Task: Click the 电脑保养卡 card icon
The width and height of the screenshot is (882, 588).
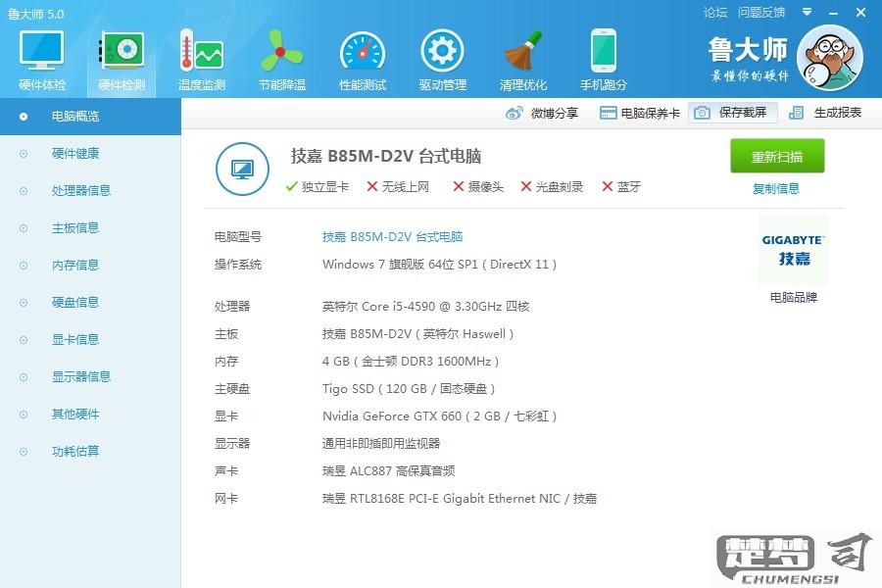Action: click(608, 113)
